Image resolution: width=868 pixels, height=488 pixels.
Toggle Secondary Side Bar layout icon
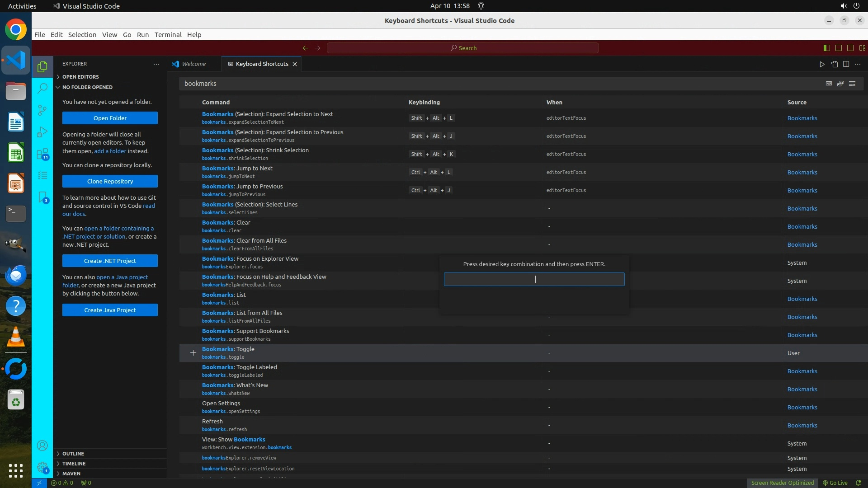coord(850,48)
